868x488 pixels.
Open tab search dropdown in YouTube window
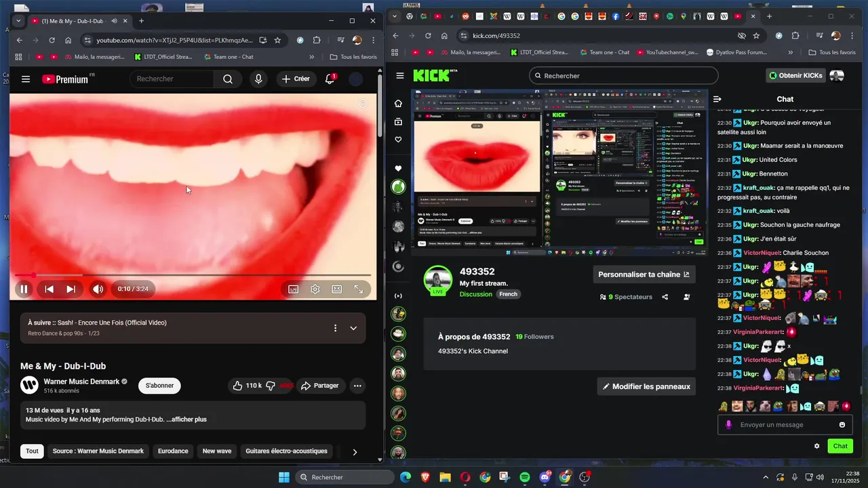pos(18,21)
